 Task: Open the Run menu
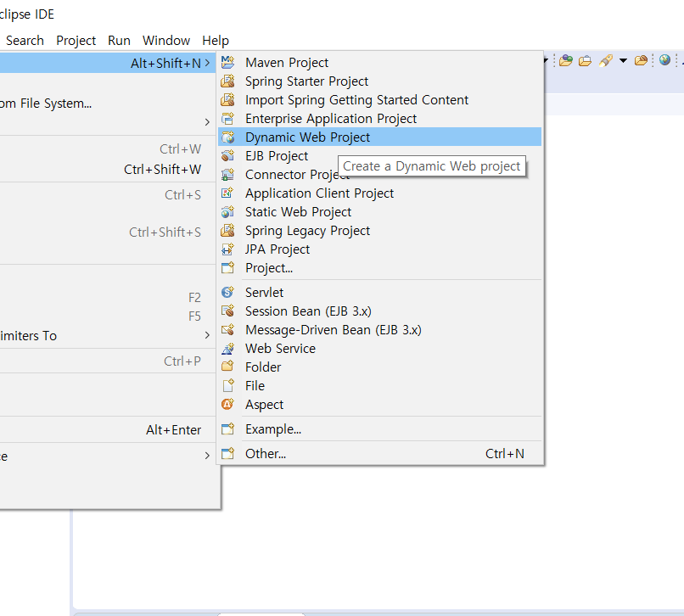pyautogui.click(x=119, y=41)
